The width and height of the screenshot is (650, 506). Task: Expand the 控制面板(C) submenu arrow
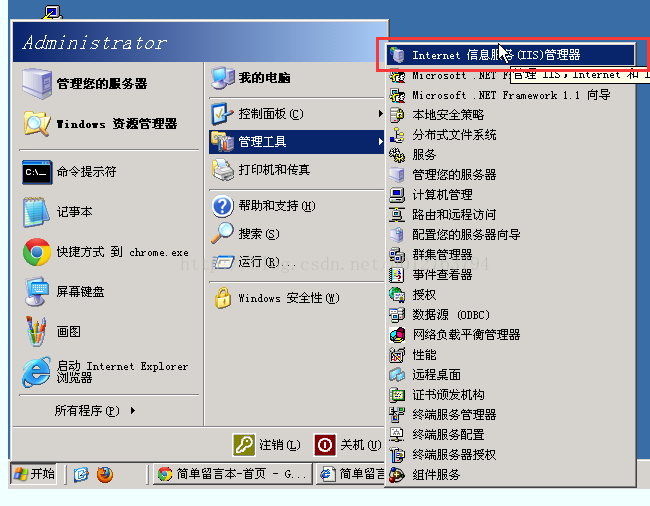[380, 114]
